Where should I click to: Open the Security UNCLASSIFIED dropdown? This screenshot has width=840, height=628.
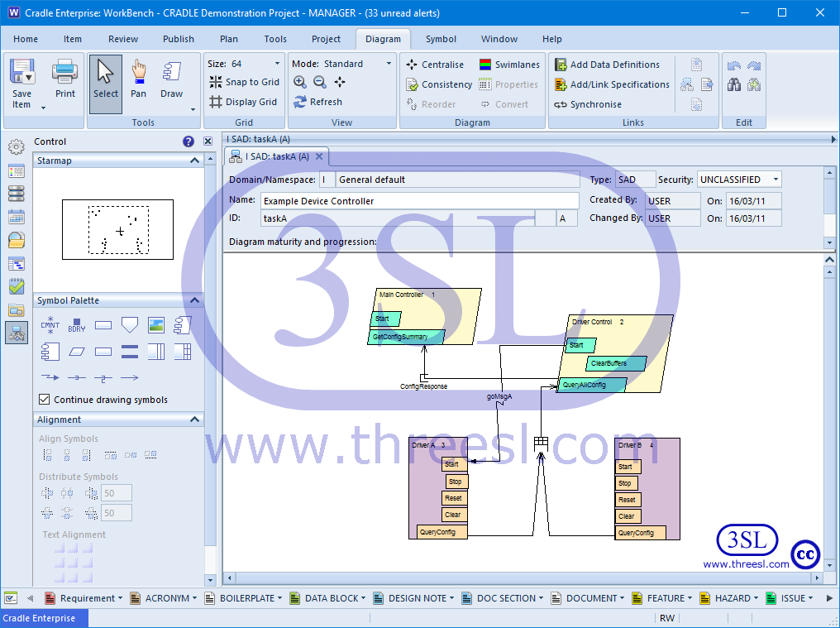775,179
